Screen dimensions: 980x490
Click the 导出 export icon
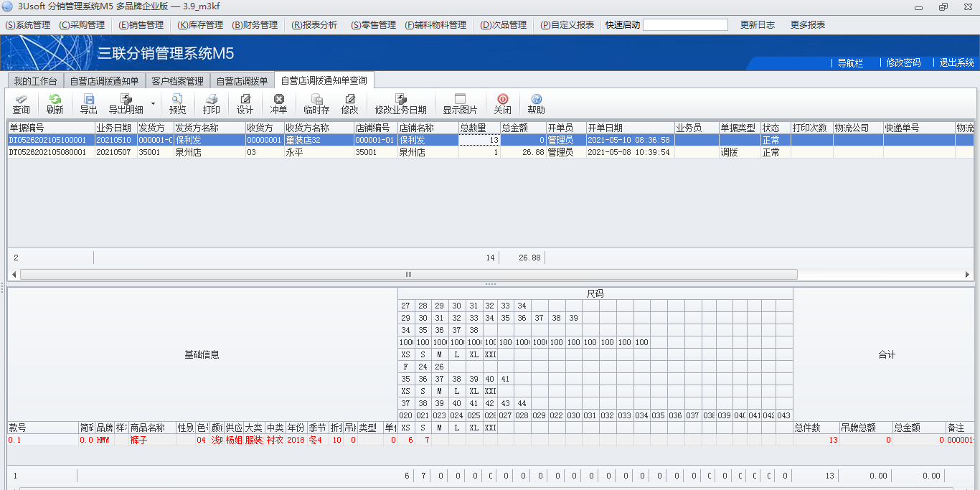point(88,105)
